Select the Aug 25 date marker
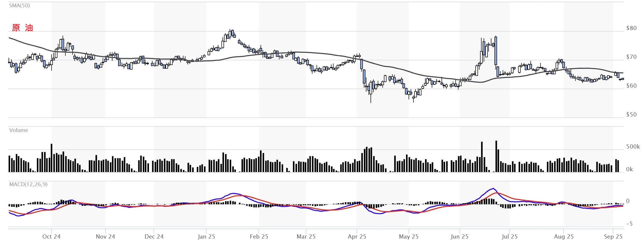 (x=563, y=237)
